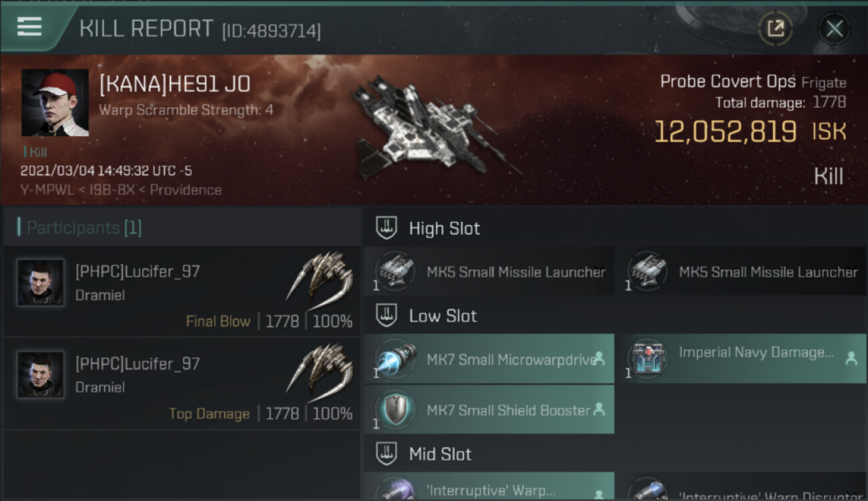The width and height of the screenshot is (868, 501).
Task: Open victim HE91 JO's portrait
Action: tap(55, 102)
